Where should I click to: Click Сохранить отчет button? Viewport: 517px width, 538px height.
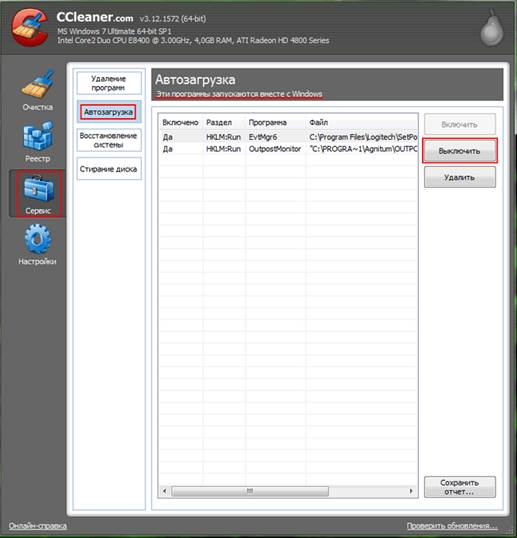[x=459, y=487]
